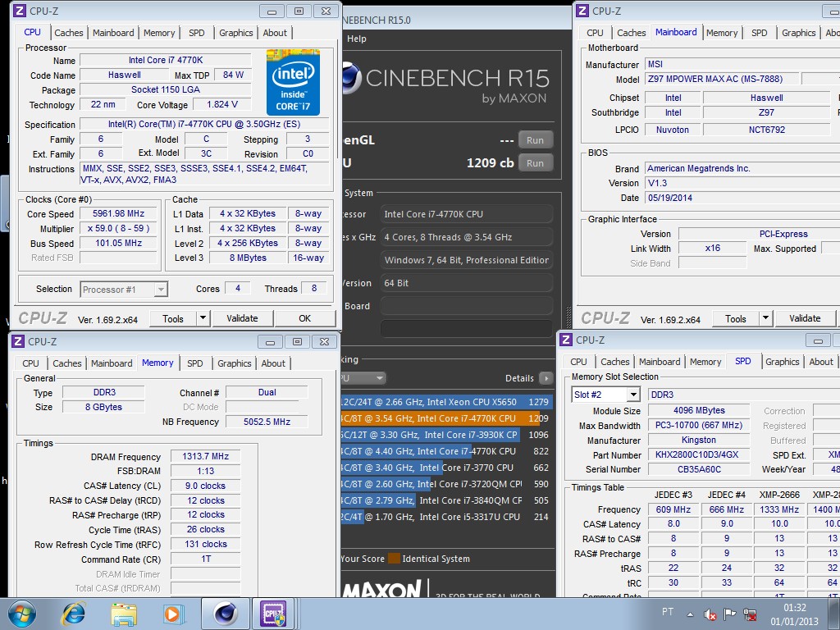Select Memory tab in SPD window
The height and width of the screenshot is (630, 840).
click(x=705, y=362)
